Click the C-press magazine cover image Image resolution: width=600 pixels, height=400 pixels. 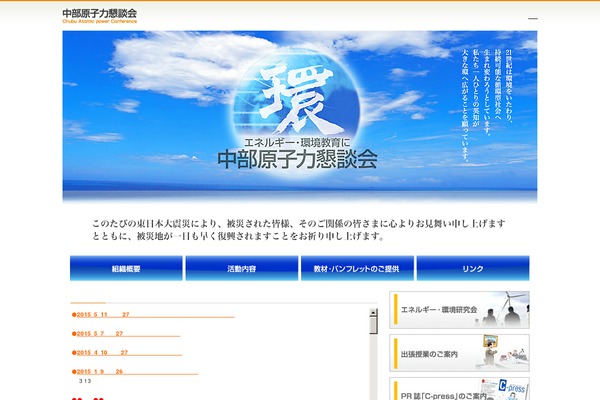coord(505,389)
